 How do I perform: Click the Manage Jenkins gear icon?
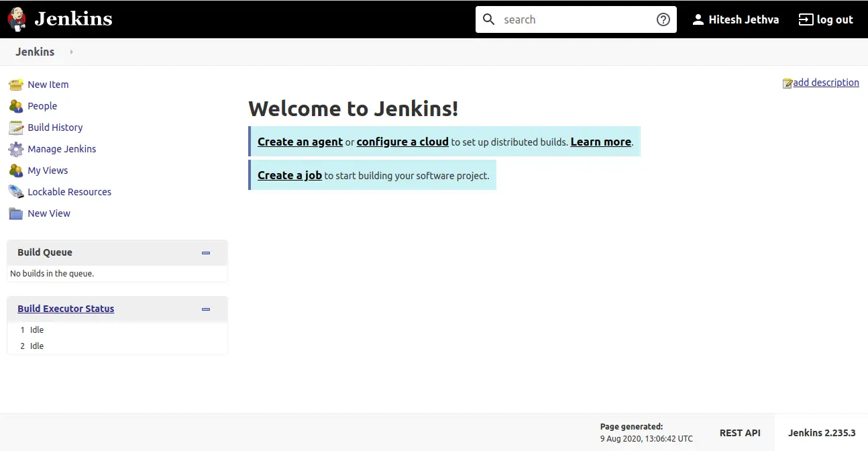pyautogui.click(x=16, y=149)
